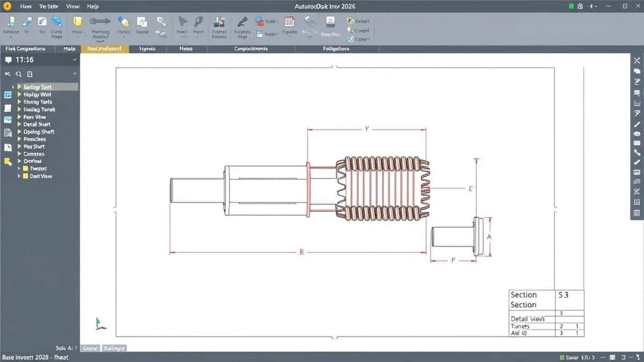Click the bottom grid icon in right toolbar
644x362 pixels.
(x=637, y=213)
